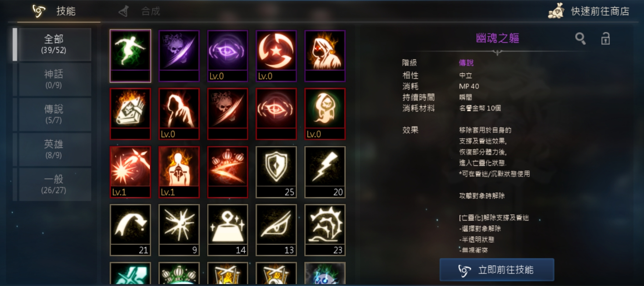Select the eye skill numbered 13

pyautogui.click(x=276, y=230)
